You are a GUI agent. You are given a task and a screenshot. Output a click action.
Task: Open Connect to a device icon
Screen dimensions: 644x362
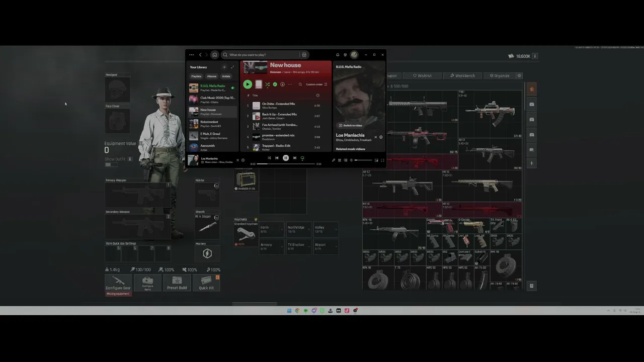tap(345, 160)
